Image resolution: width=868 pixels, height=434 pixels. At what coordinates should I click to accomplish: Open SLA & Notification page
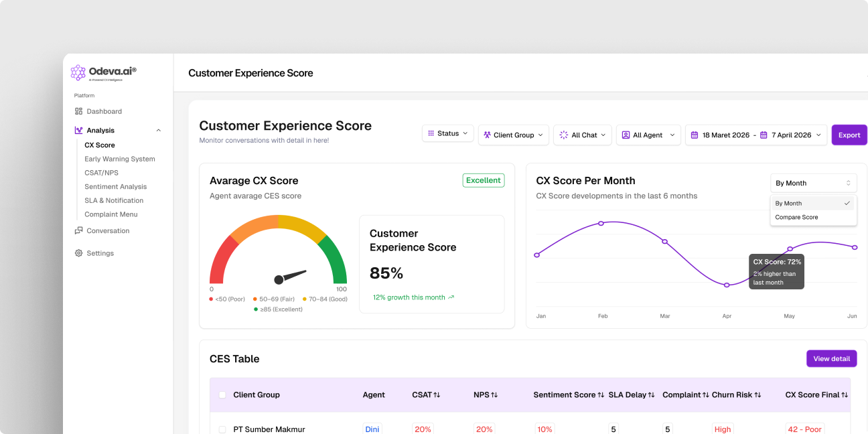click(114, 200)
